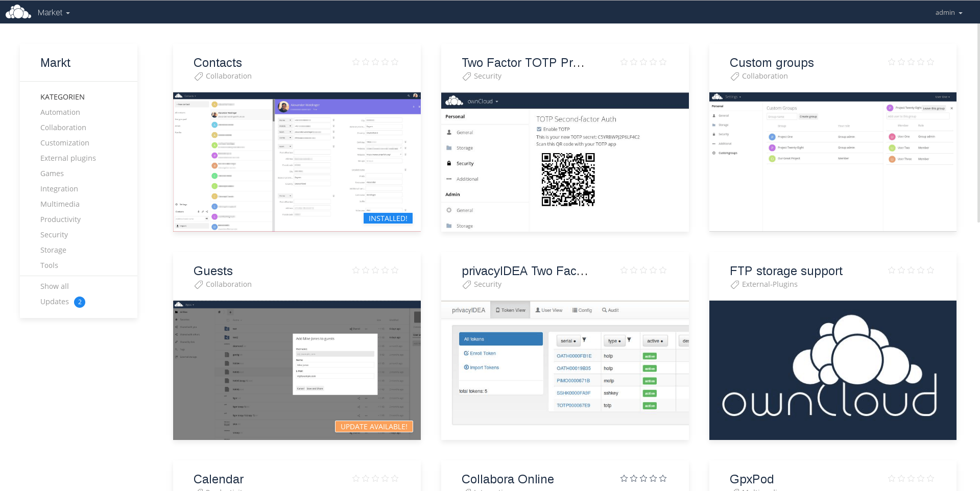Click External-Plugins tag under FTP storage
Viewport: 980px width, 491px height.
[x=770, y=284]
